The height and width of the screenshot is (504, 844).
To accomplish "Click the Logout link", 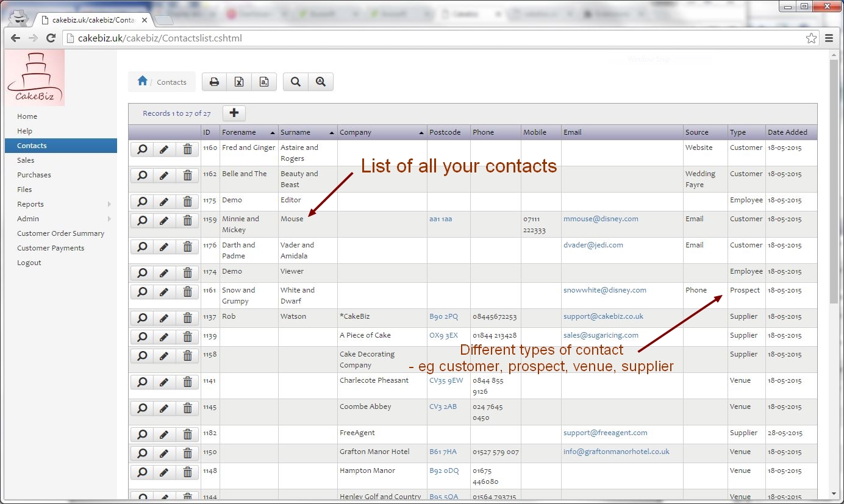I will coord(29,262).
